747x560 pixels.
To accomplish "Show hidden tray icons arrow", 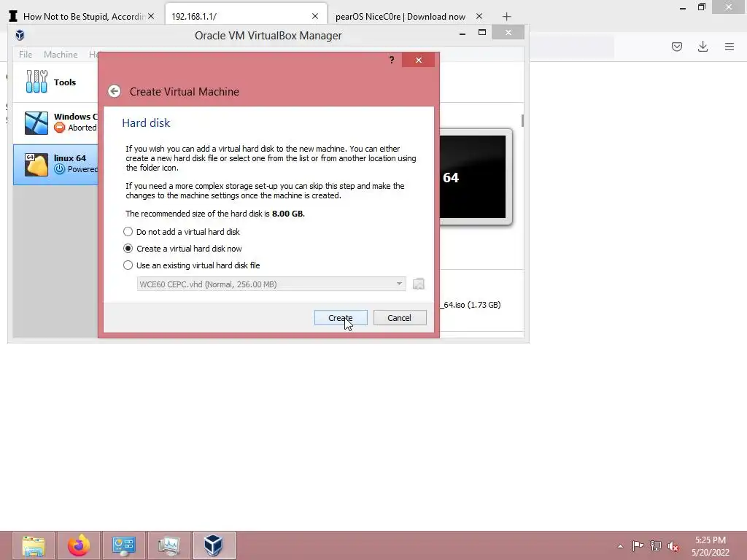I will pos(620,546).
